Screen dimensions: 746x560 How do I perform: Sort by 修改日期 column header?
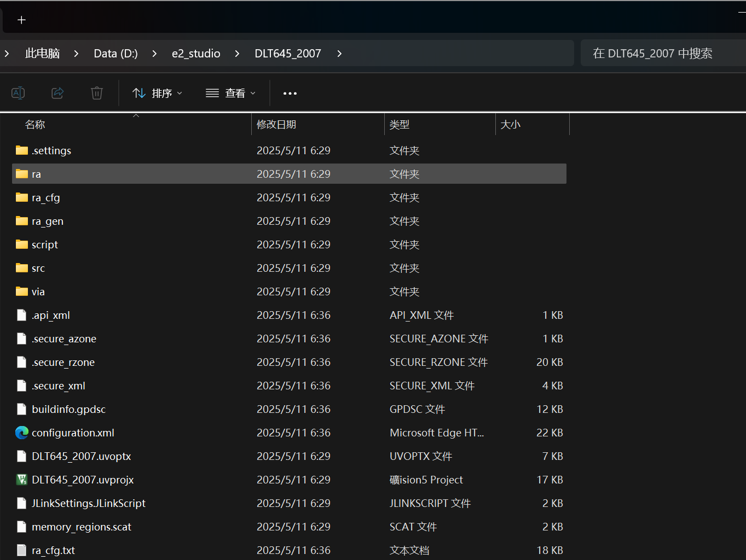point(276,125)
